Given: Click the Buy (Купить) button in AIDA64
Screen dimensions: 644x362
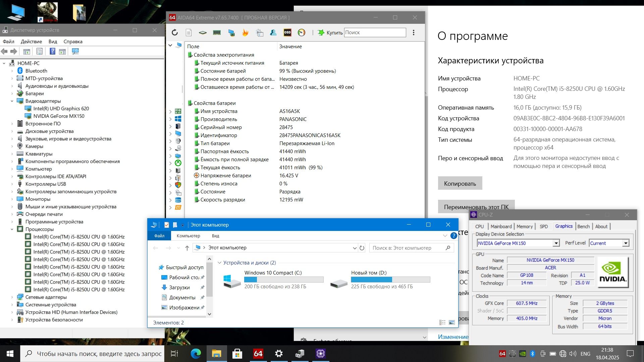Looking at the screenshot, I should tap(330, 33).
